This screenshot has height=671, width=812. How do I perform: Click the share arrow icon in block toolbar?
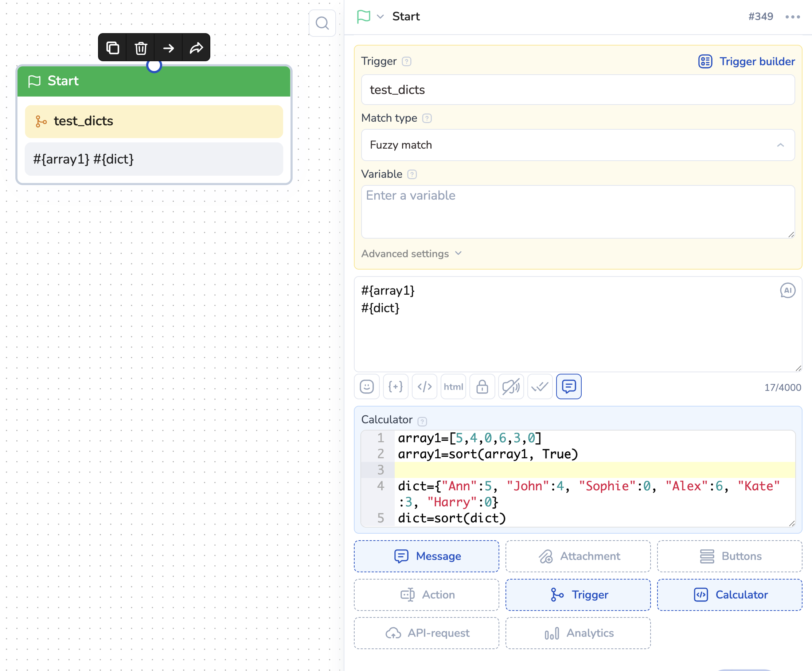[x=196, y=48]
